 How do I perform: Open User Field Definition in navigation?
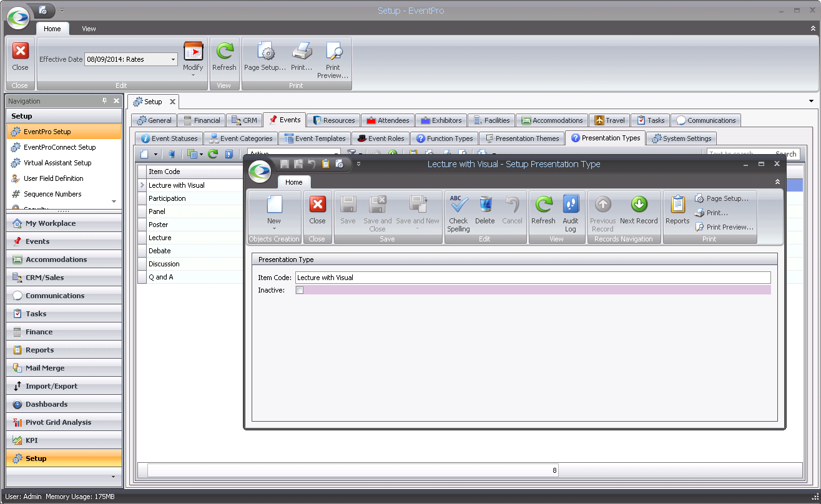pyautogui.click(x=64, y=178)
